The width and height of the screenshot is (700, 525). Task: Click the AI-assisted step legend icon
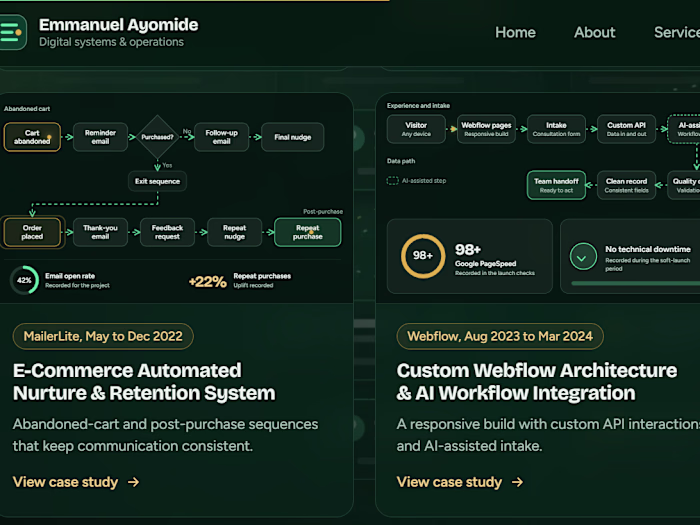[392, 181]
